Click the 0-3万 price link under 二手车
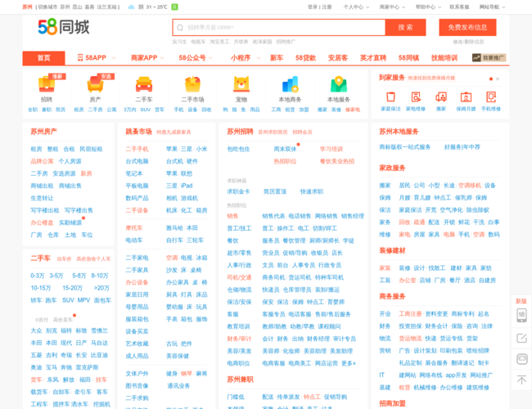 38,276
